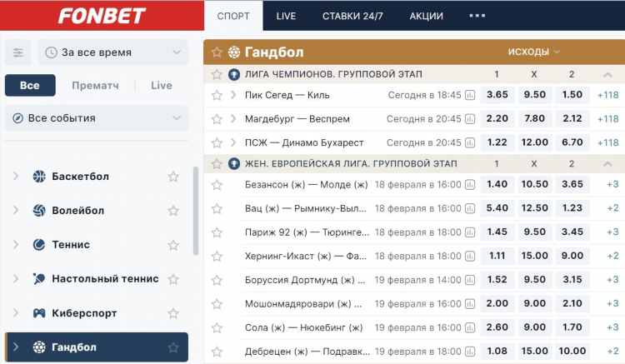Favorite Волейбол in sidebar star

[x=173, y=211]
